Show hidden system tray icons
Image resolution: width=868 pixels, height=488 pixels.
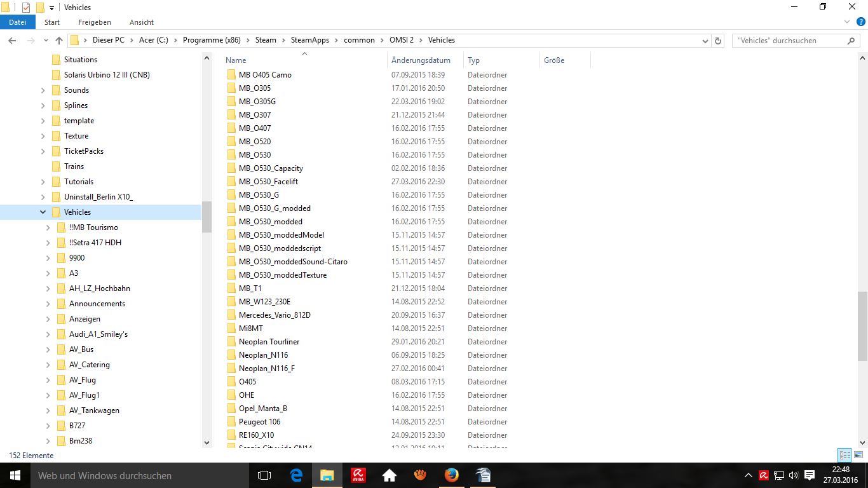tap(749, 475)
